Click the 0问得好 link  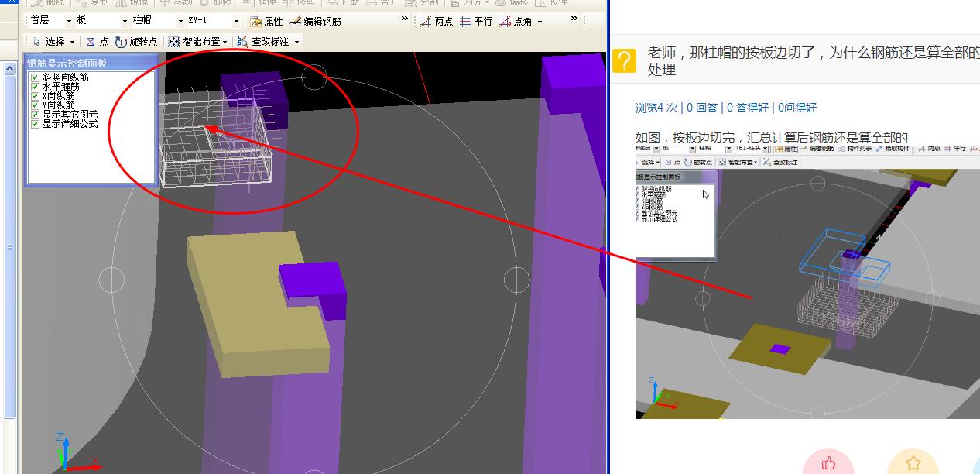pyautogui.click(x=797, y=108)
